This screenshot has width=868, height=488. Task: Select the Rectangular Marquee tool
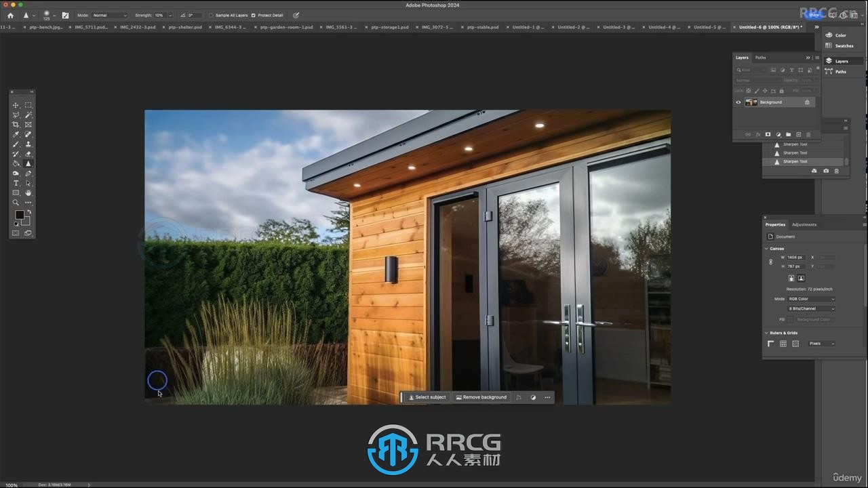coord(28,105)
